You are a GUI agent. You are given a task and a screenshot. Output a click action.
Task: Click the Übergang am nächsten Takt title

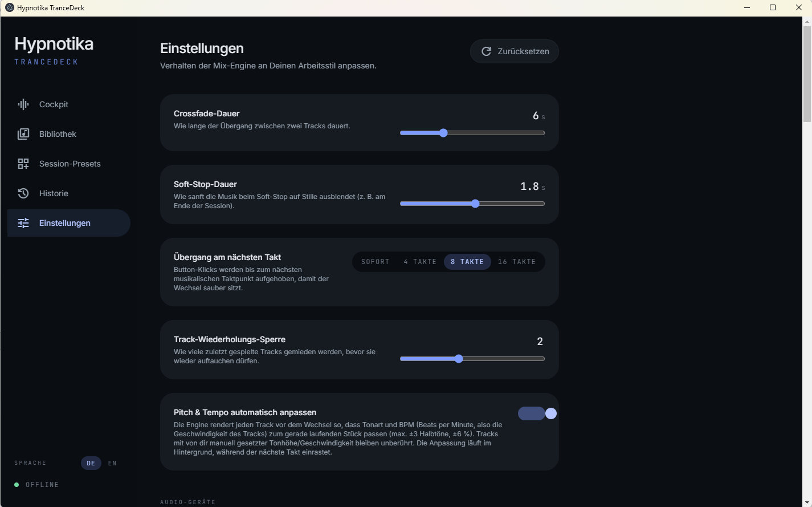pyautogui.click(x=227, y=257)
